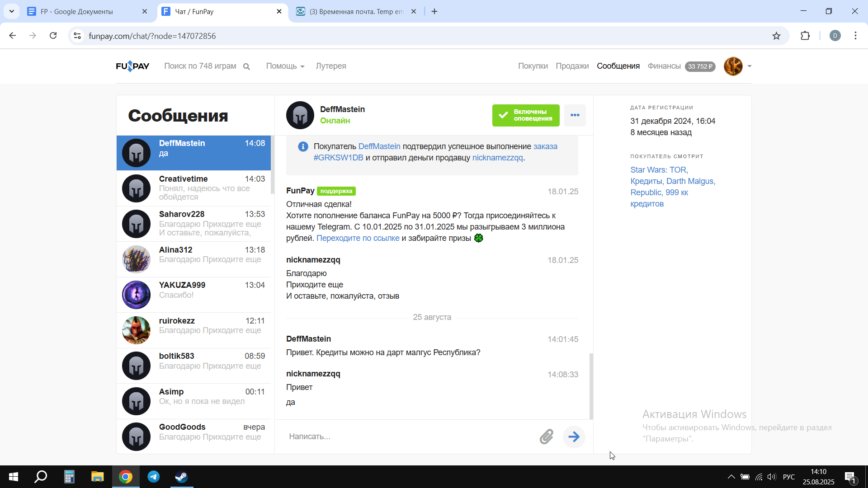The image size is (868, 488).
Task: Click Поиск по 748 играм search field
Action: (200, 66)
